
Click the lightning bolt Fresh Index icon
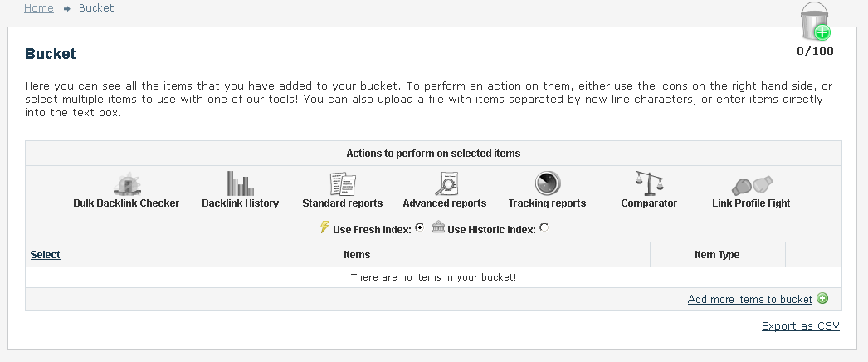pos(325,227)
